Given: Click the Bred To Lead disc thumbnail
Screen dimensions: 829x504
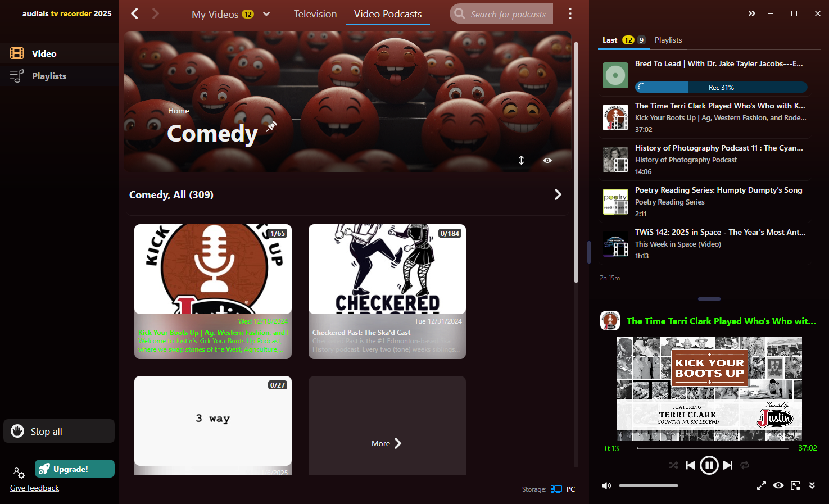Looking at the screenshot, I should tap(615, 75).
